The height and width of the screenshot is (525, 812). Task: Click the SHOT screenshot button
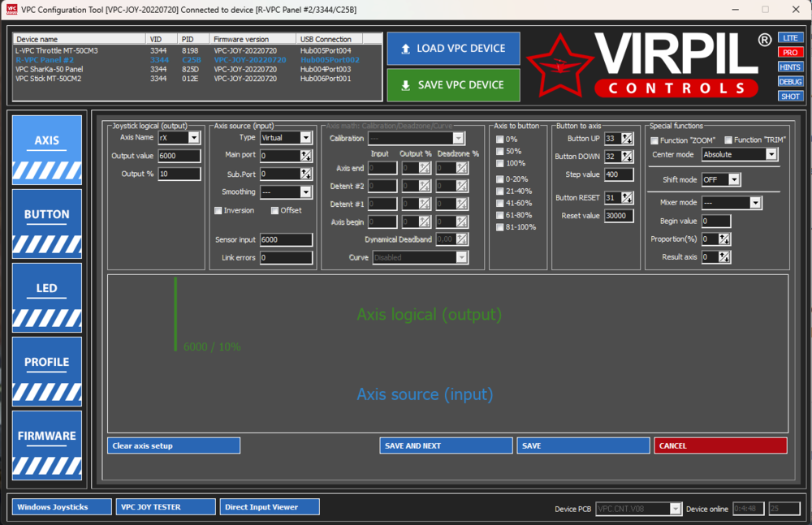(790, 97)
